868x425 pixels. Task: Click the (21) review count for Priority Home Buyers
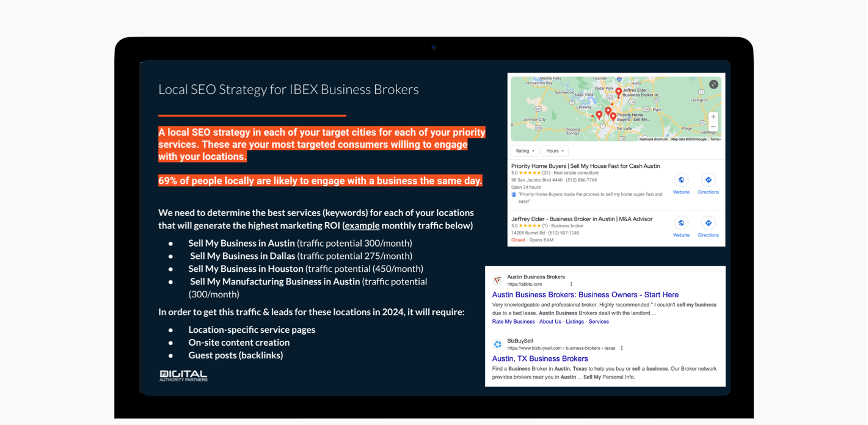click(x=547, y=173)
